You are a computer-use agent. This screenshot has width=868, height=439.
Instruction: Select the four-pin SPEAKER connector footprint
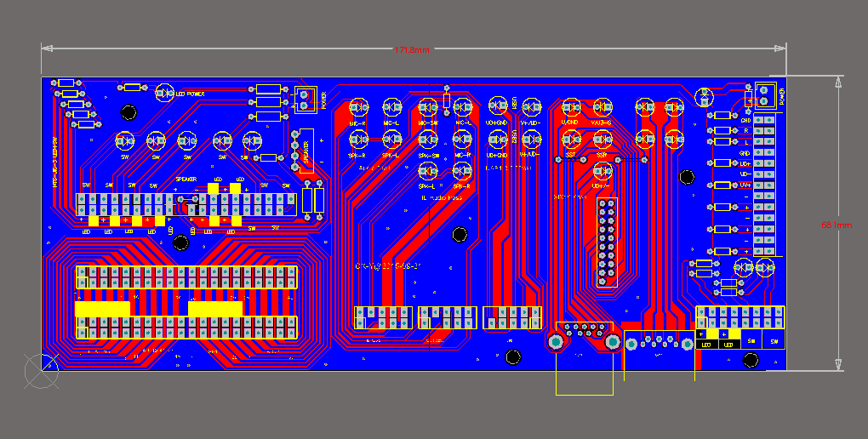(302, 151)
